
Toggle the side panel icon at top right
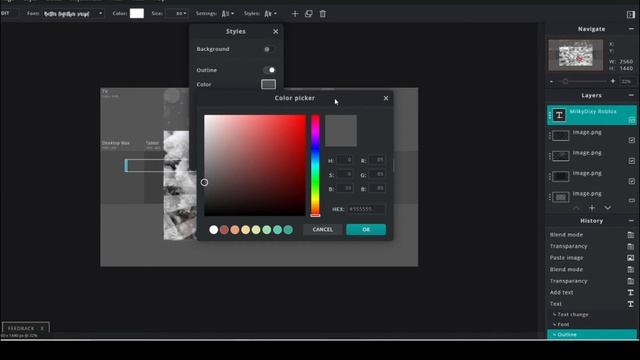pyautogui.click(x=631, y=14)
